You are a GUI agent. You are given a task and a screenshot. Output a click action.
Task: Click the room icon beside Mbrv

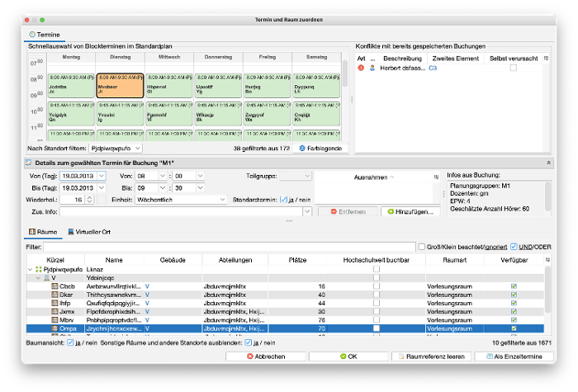[55, 319]
